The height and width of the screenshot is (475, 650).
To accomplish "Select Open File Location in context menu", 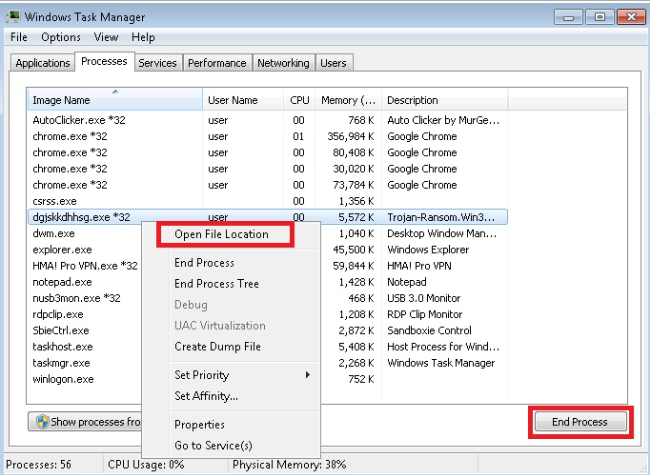I will pos(221,234).
